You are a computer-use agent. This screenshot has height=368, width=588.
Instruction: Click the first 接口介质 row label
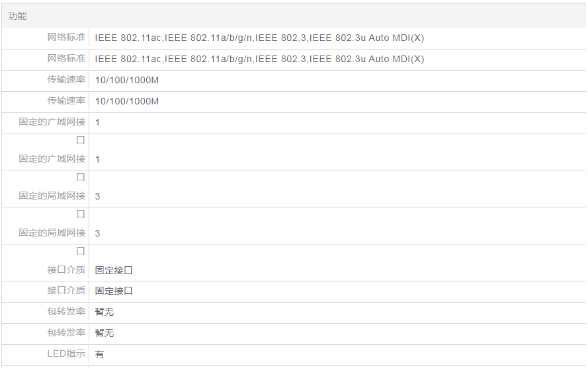click(66, 270)
